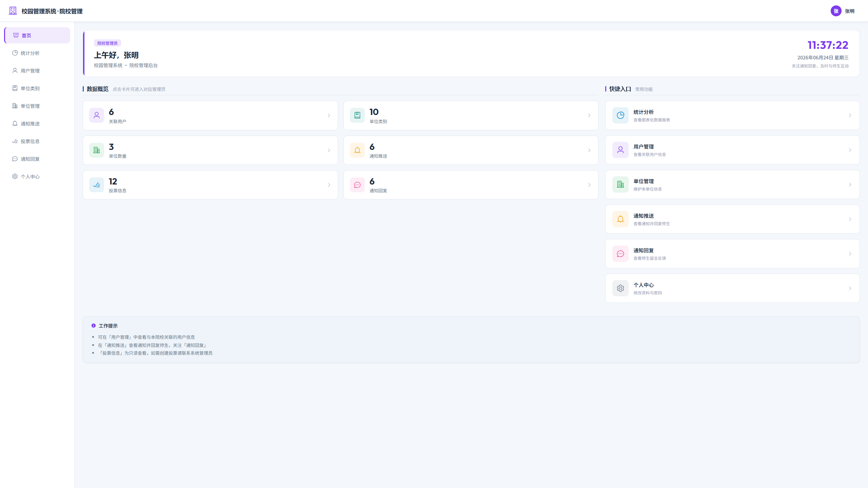
Task: Click the 单位管理 building icon in sidebar
Action: pos(15,106)
